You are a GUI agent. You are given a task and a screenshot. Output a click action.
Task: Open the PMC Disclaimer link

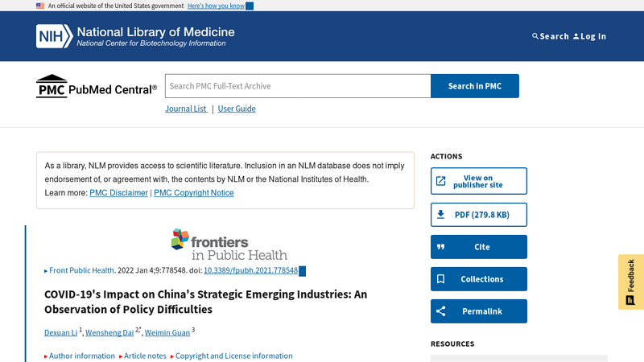coord(118,193)
